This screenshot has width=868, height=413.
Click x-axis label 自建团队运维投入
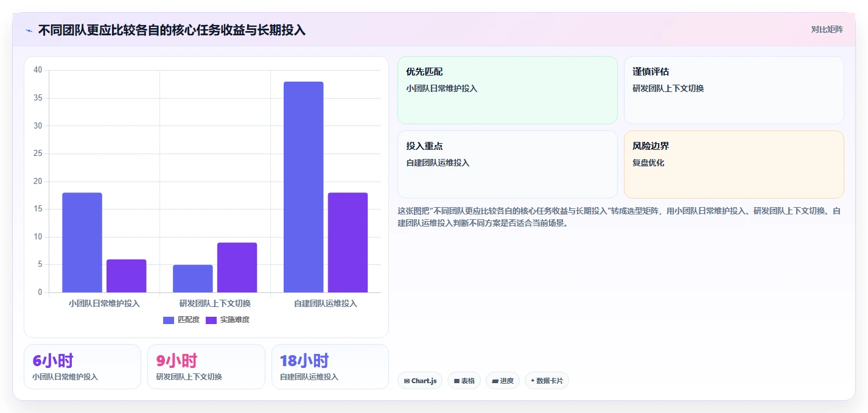pos(326,303)
